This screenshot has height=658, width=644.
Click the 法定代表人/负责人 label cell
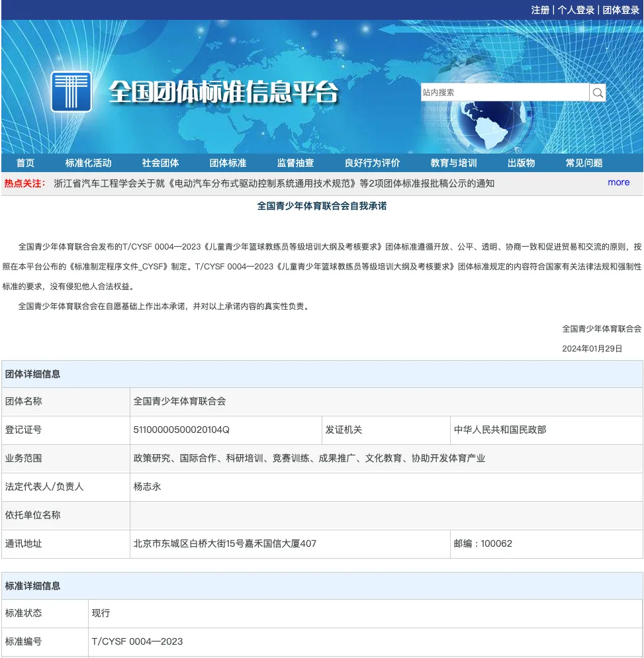pos(66,487)
